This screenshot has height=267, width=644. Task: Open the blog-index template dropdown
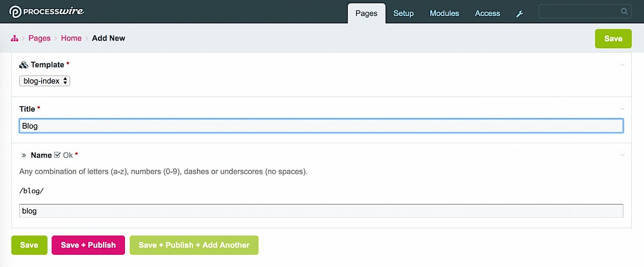(x=45, y=81)
